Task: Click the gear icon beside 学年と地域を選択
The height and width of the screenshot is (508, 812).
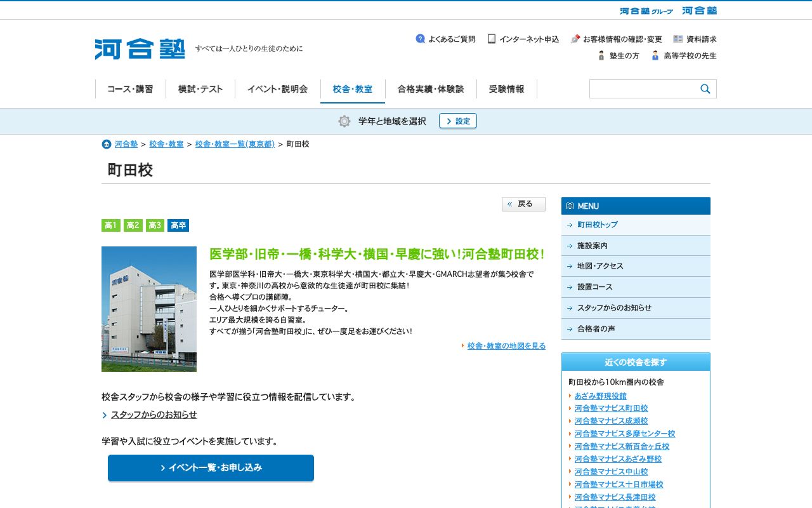Action: [x=344, y=121]
